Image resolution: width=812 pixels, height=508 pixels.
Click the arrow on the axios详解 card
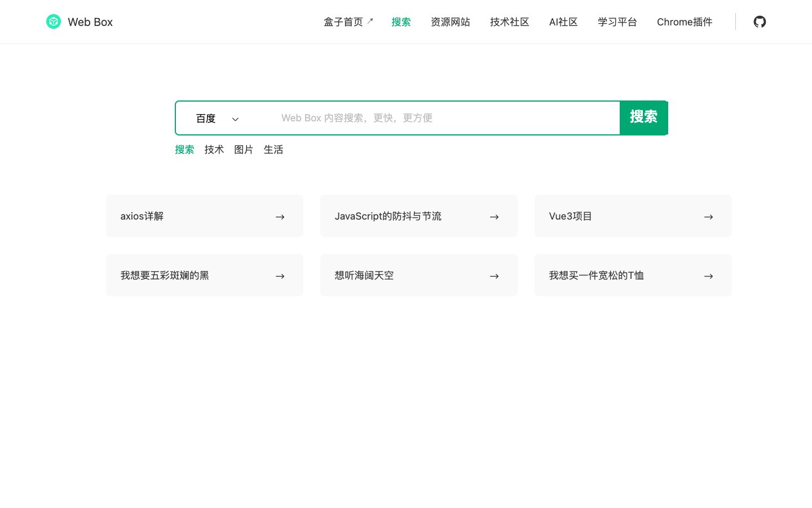point(280,216)
